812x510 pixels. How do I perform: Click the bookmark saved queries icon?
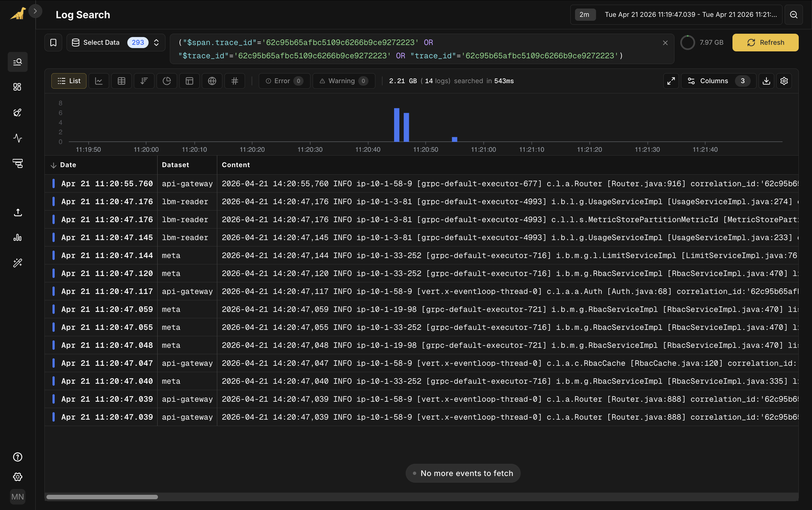[53, 43]
